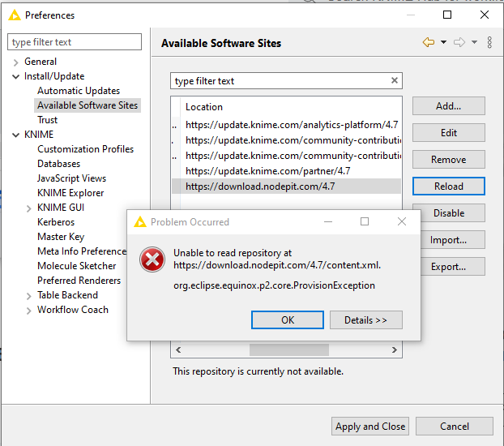
Task: Open Preferred Renderers preferences
Action: click(x=79, y=281)
